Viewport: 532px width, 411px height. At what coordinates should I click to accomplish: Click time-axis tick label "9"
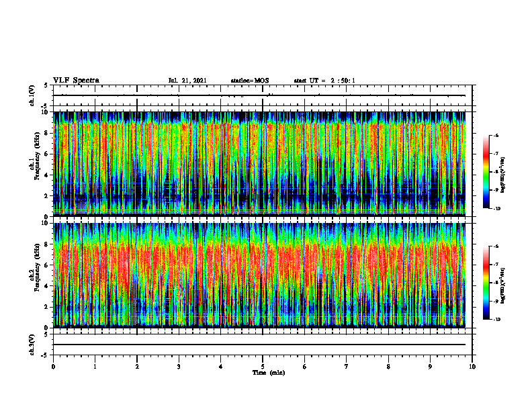[x=430, y=367]
